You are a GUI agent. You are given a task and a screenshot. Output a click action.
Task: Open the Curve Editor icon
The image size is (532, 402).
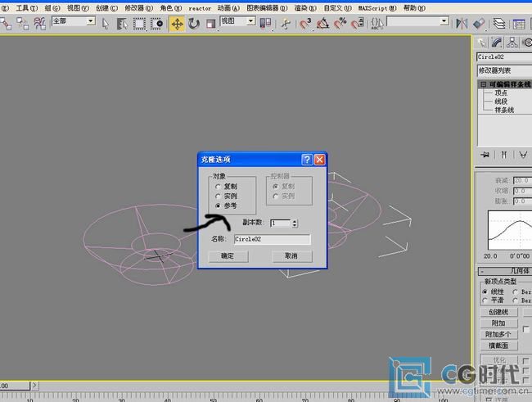(519, 24)
